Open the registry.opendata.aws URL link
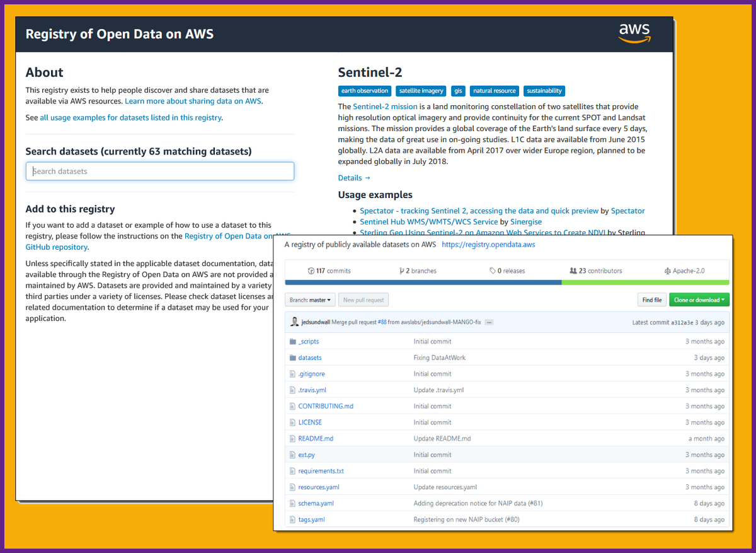 (x=488, y=245)
